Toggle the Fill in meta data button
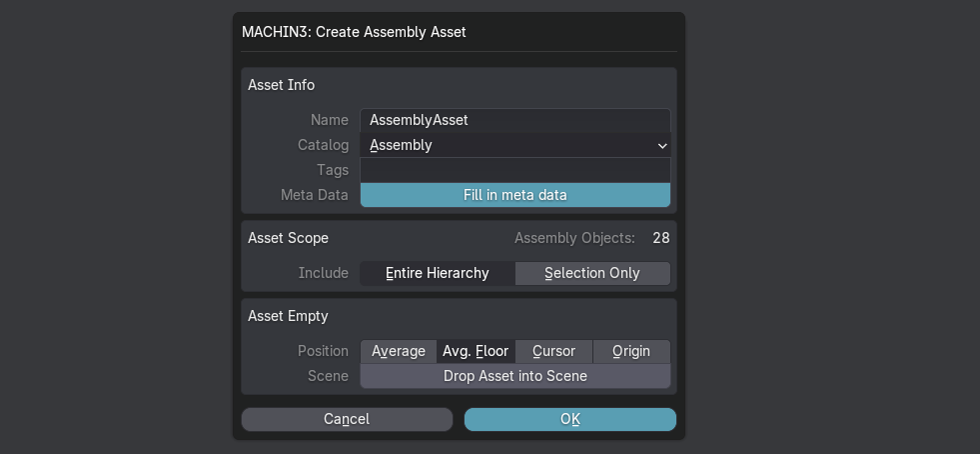Screen dimensions: 980x454 (x=514, y=195)
